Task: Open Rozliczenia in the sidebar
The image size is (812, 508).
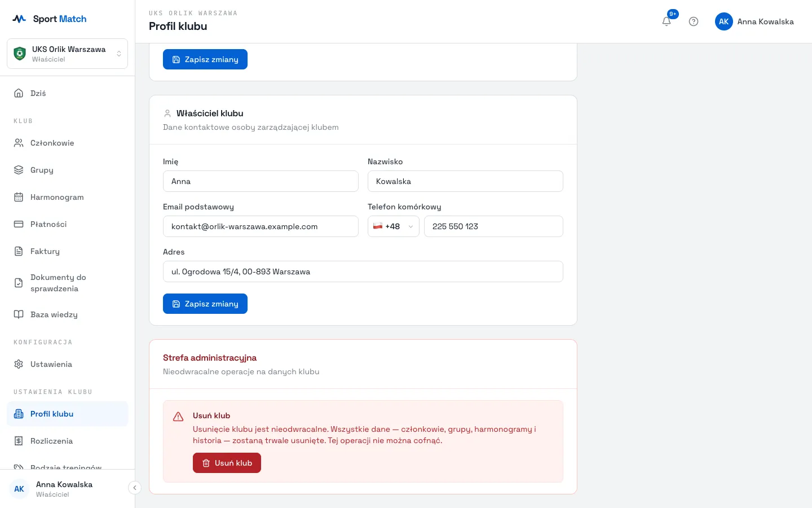Action: click(68, 441)
